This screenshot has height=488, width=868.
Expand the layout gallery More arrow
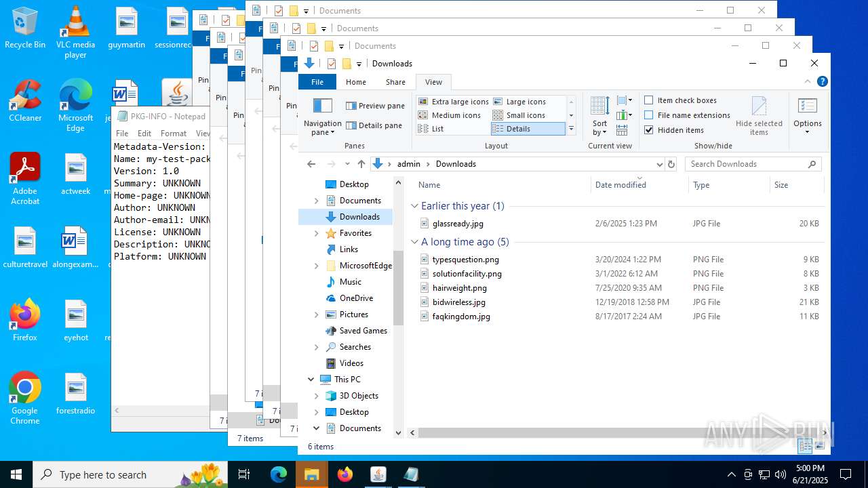click(571, 129)
